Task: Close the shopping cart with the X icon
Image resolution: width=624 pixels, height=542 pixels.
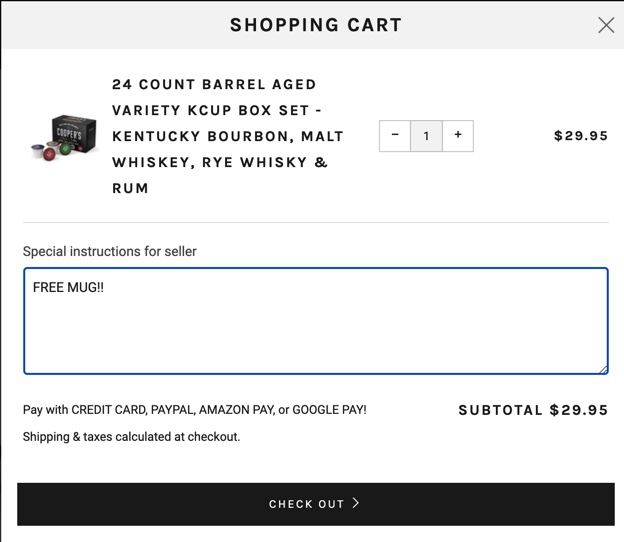Action: coord(606,25)
